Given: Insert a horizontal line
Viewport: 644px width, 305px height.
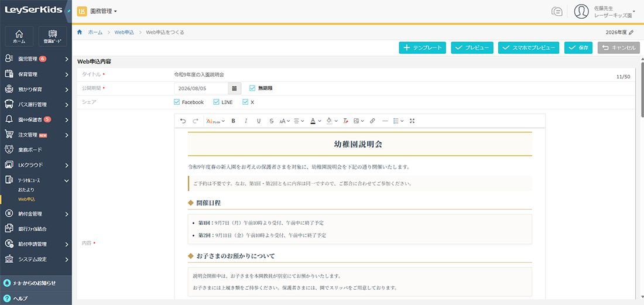Looking at the screenshot, I should pyautogui.click(x=385, y=121).
